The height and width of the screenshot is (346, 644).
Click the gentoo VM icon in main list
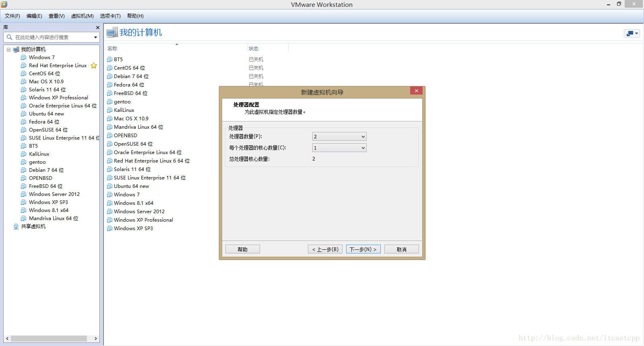pos(109,101)
